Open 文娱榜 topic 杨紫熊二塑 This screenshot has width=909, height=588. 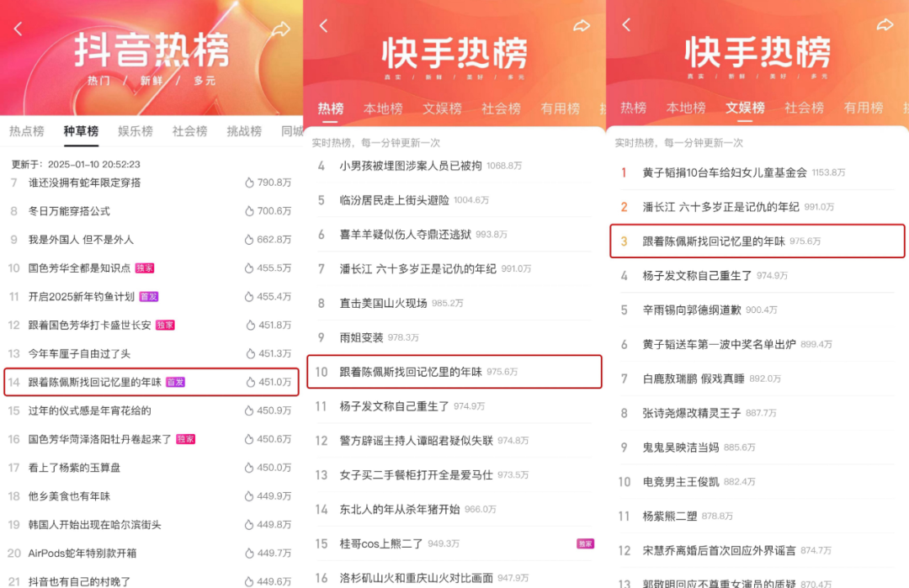(x=670, y=516)
